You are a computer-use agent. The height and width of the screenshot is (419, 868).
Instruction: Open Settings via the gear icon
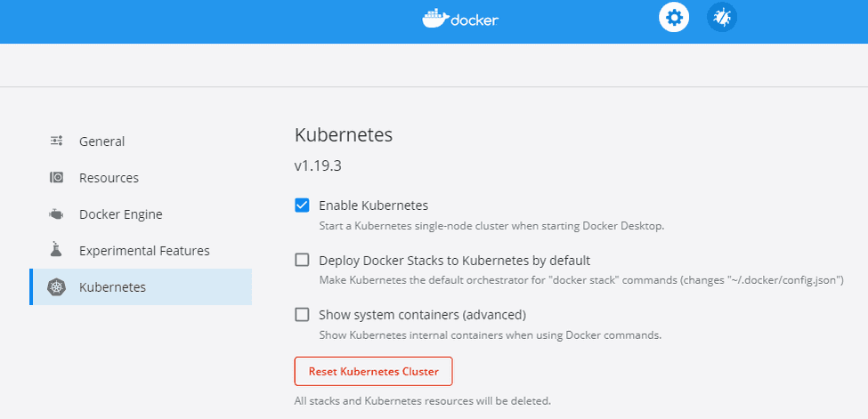point(674,18)
